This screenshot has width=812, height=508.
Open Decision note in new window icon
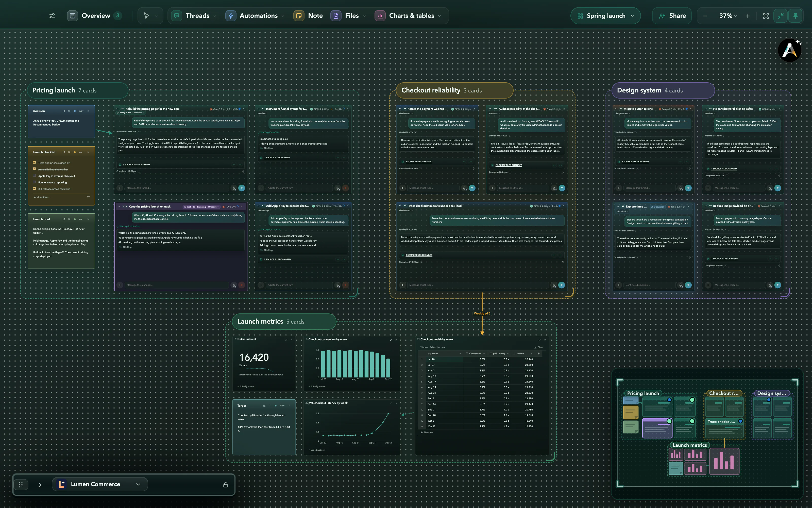63,111
